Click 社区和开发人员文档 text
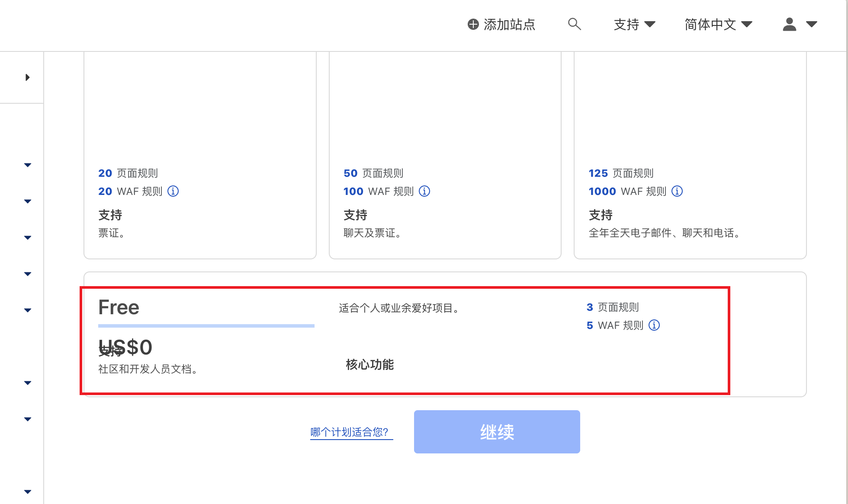Image resolution: width=848 pixels, height=504 pixels. click(148, 369)
